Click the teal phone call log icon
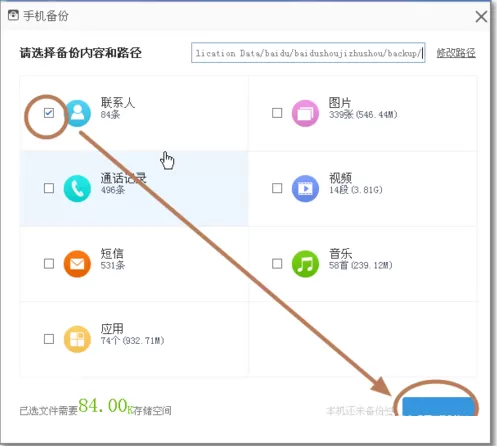Viewport: 497px width, 446px height. [77, 189]
